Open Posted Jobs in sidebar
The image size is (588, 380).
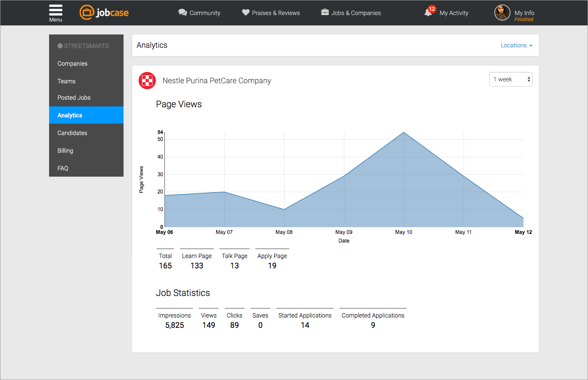(x=86, y=98)
